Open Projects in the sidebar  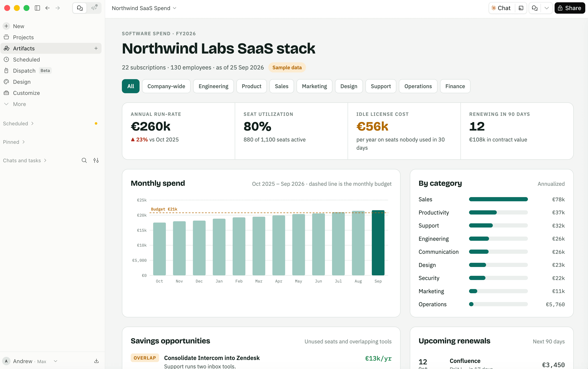51,37
